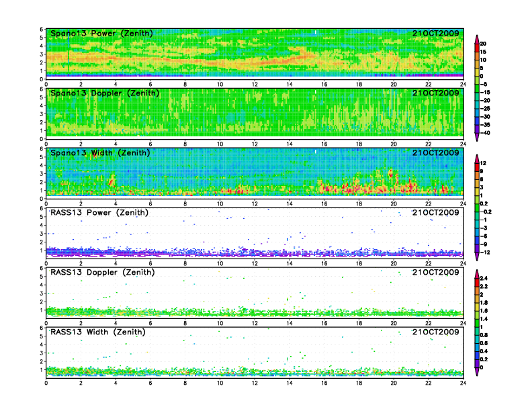532x411 pixels.
Task: Click the hour 12 tick under Spano13 Power panel
Action: pos(255,84)
